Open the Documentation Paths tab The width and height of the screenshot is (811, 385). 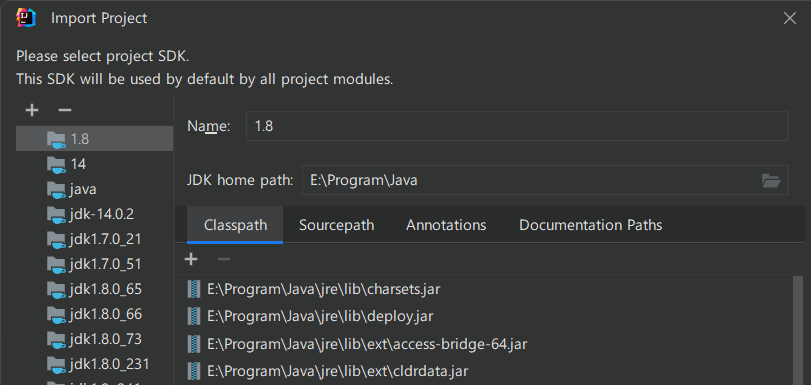point(591,225)
